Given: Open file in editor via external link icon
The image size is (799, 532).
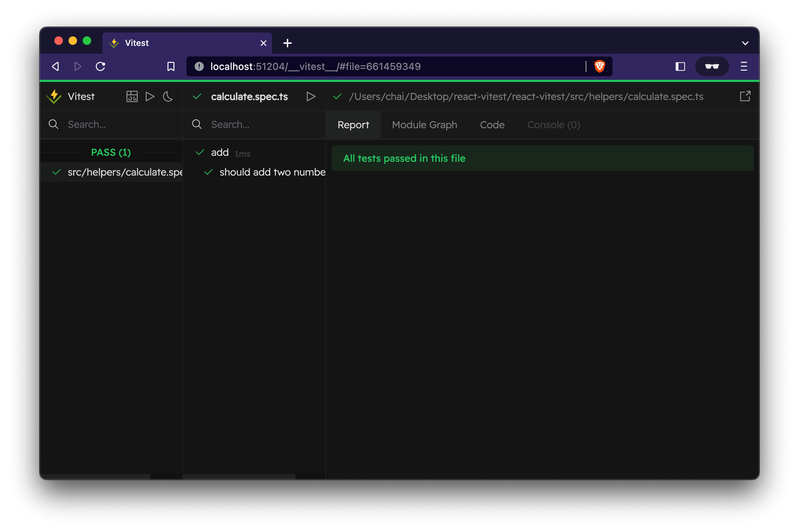Looking at the screenshot, I should 745,96.
